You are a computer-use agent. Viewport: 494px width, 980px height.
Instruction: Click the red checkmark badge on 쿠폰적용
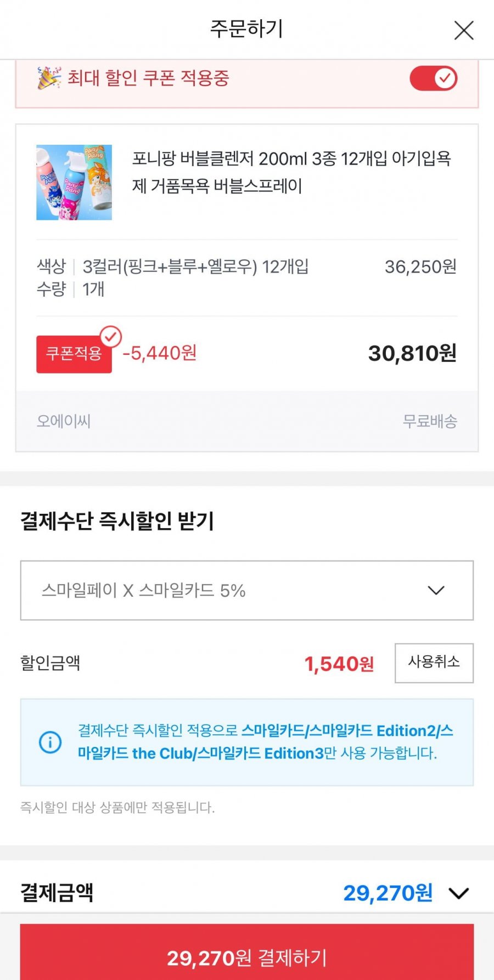coord(111,337)
